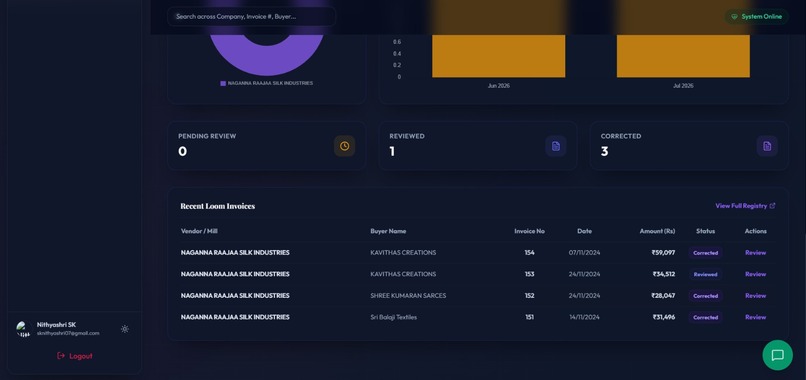The width and height of the screenshot is (806, 380).
Task: Click the Reviewed stat card
Action: point(478,146)
